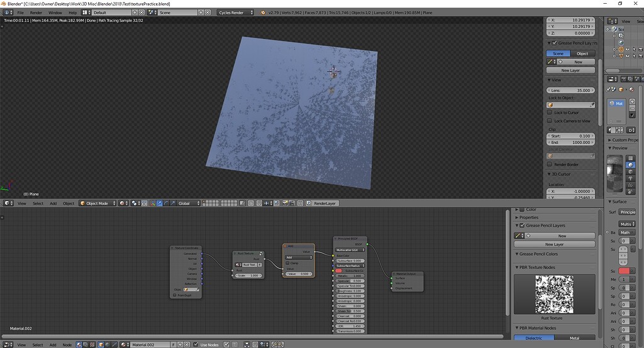Enable Lock to Cursor checkbox

coord(550,112)
